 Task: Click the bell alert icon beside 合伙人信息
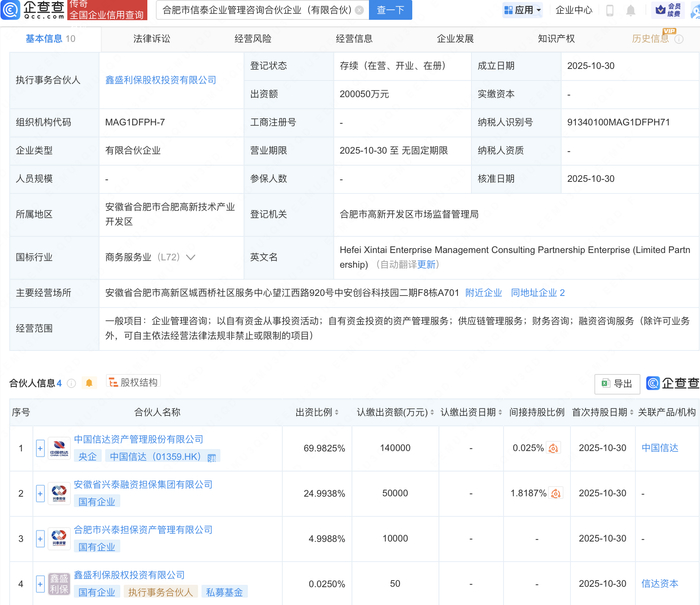click(89, 383)
